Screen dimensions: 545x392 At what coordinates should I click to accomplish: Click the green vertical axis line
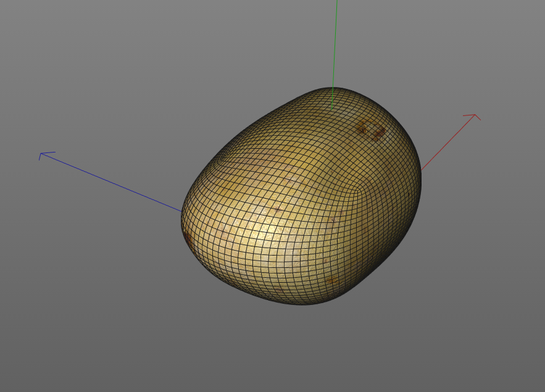coord(335,55)
